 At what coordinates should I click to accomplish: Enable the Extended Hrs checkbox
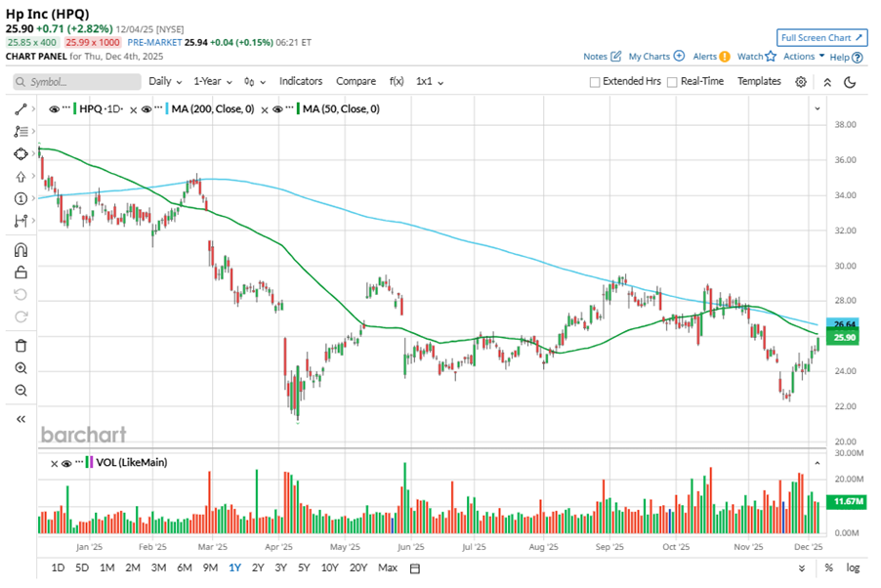tap(595, 82)
